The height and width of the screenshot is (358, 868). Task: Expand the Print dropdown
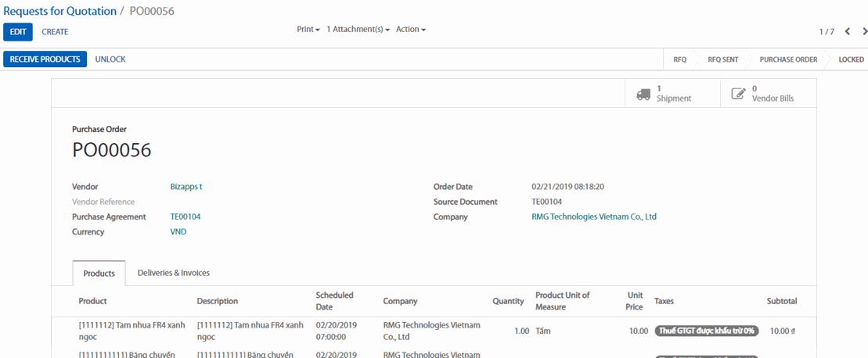click(x=308, y=30)
